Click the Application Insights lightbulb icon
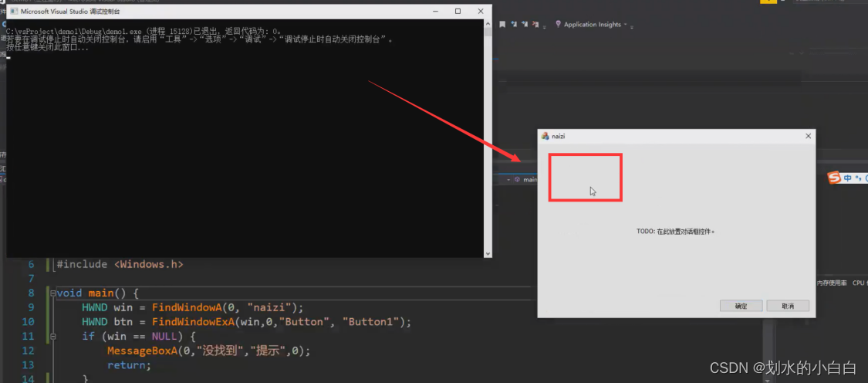 558,25
